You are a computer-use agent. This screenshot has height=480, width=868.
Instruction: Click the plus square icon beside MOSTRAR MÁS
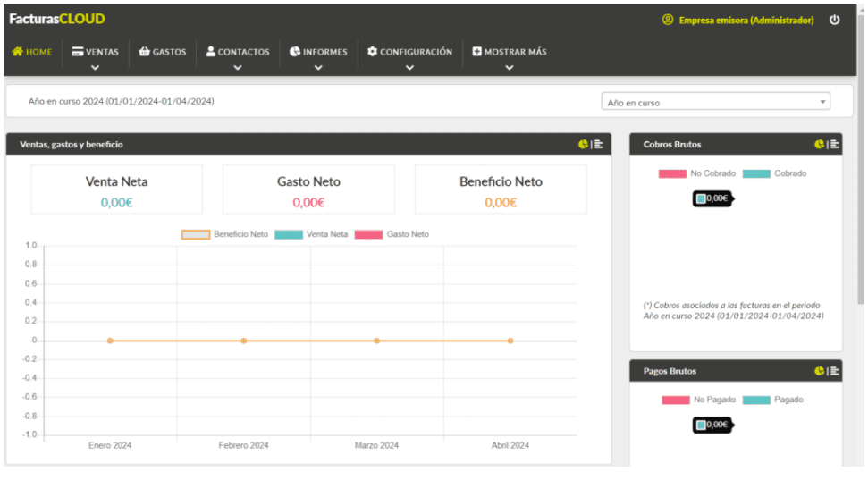tap(476, 52)
